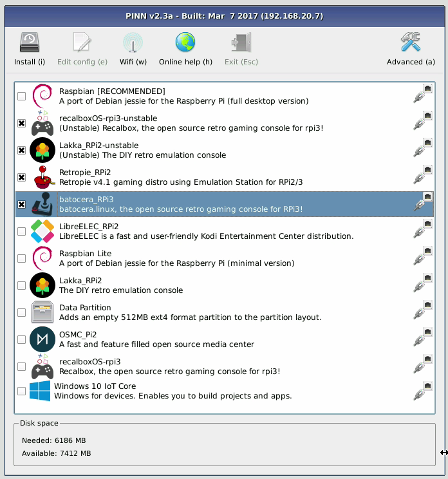Viewport: 448px width, 479px height.
Task: Select LibreELEC Kodi Entertainment Center description
Action: 207,236
